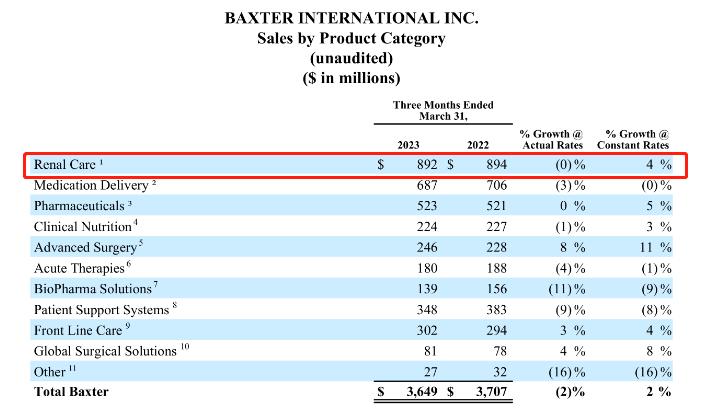Click Total Baxter constant growth '2 %'
This screenshot has width=716, height=416.
coord(658,392)
